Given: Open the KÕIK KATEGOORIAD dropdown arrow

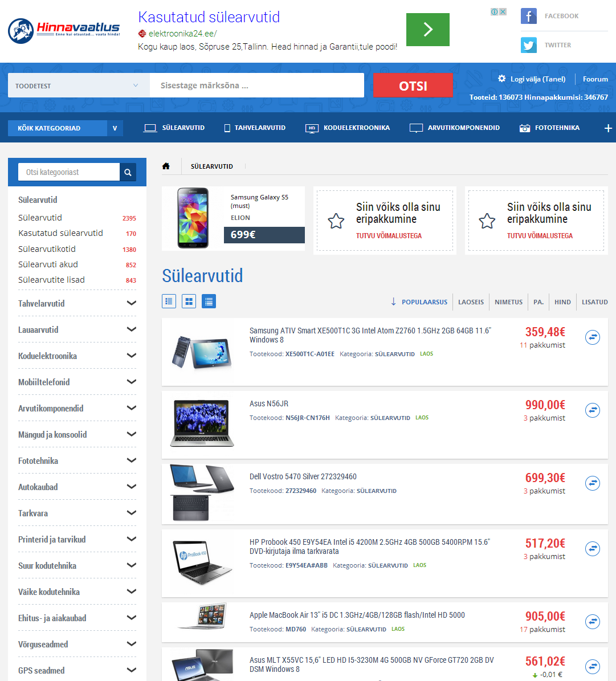Looking at the screenshot, I should point(115,128).
